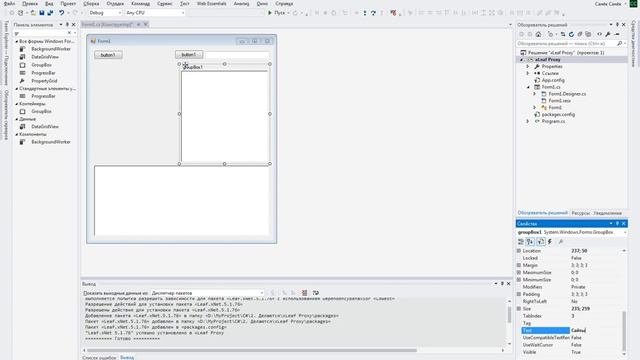Viewport: 640px width, 360px height.
Task: Open Файл menu
Action: [x=9, y=4]
